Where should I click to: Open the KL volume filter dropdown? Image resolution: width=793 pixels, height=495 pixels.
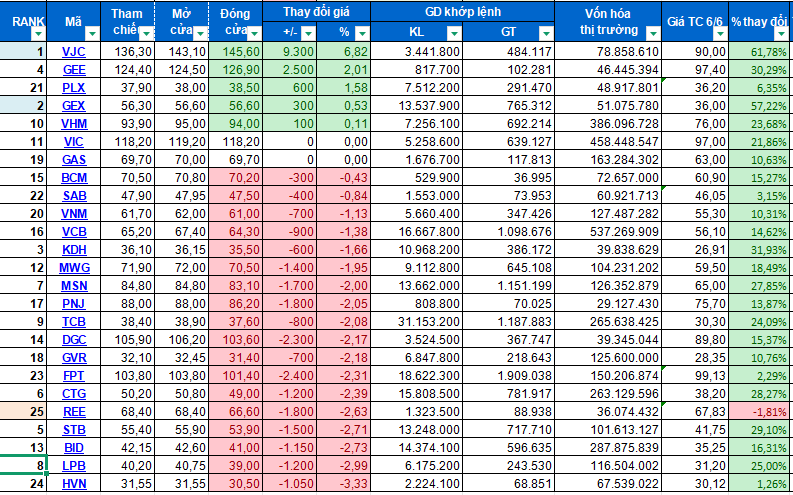(x=454, y=33)
